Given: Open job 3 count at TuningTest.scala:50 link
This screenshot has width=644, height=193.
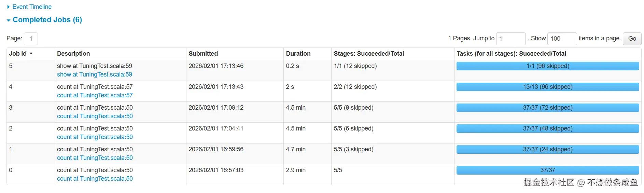Looking at the screenshot, I should (95, 116).
